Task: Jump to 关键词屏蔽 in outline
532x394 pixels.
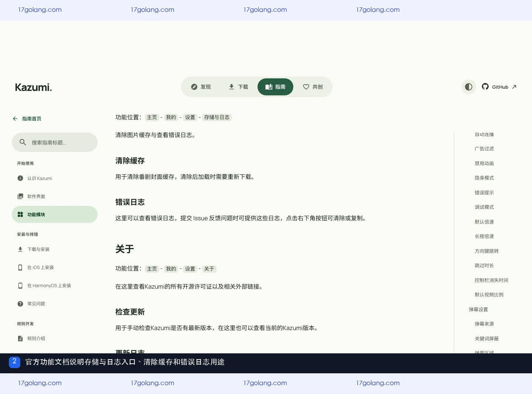Action: tap(487, 339)
